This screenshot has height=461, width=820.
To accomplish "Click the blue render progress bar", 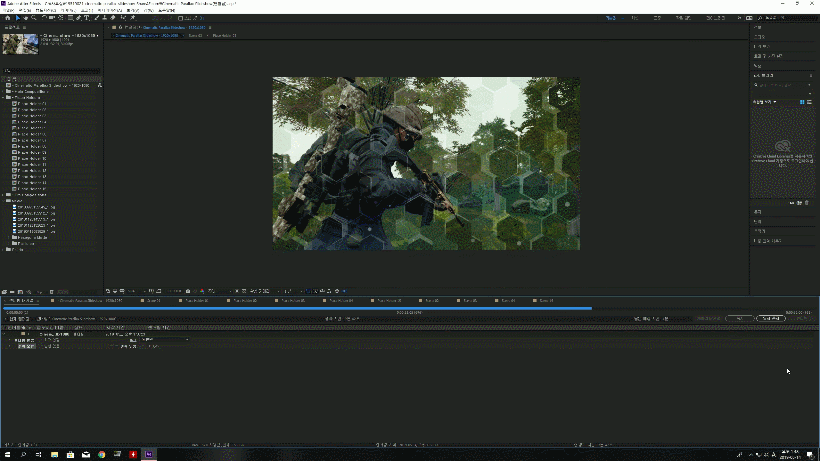I will (x=300, y=308).
